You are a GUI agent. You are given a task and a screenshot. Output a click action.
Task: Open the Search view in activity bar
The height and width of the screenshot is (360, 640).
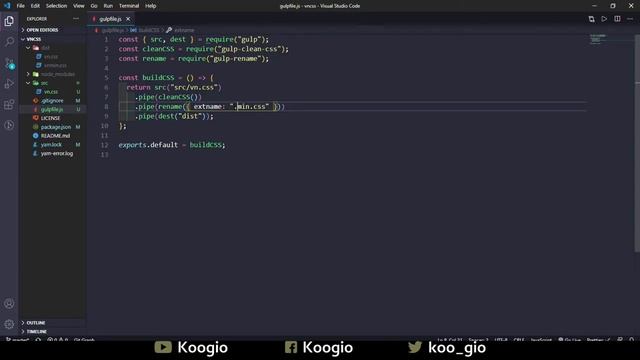(x=9, y=42)
